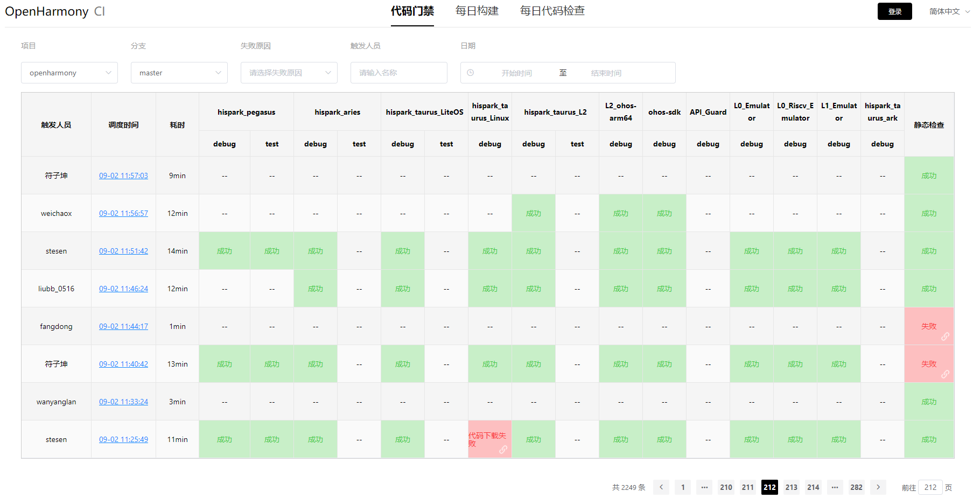Click the 登录 login button
The image size is (980, 498).
pos(895,11)
